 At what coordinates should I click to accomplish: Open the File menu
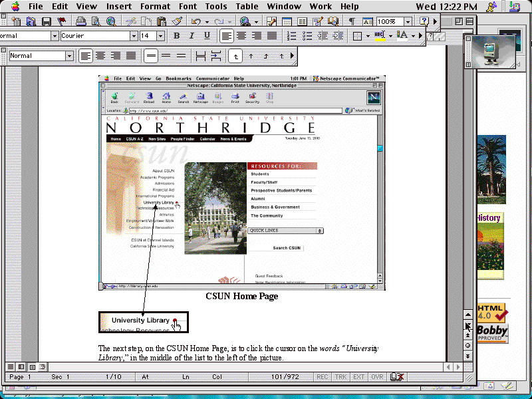(36, 7)
